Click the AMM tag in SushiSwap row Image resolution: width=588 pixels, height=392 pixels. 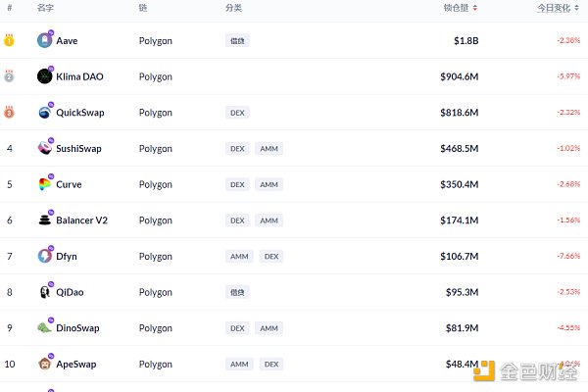pyautogui.click(x=269, y=149)
